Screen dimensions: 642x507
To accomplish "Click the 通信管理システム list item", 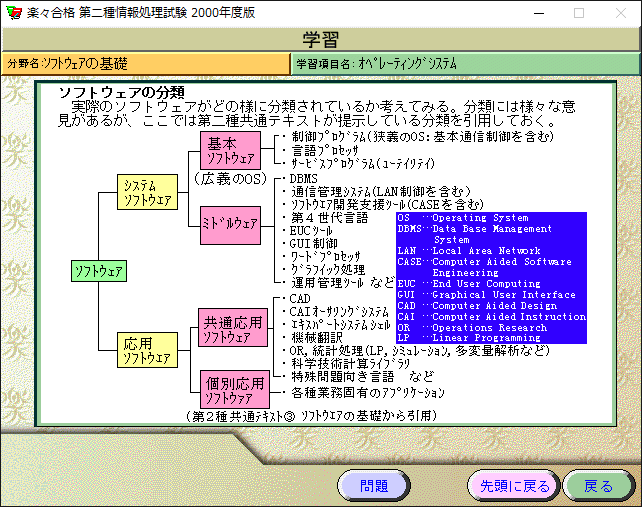I will (381, 192).
